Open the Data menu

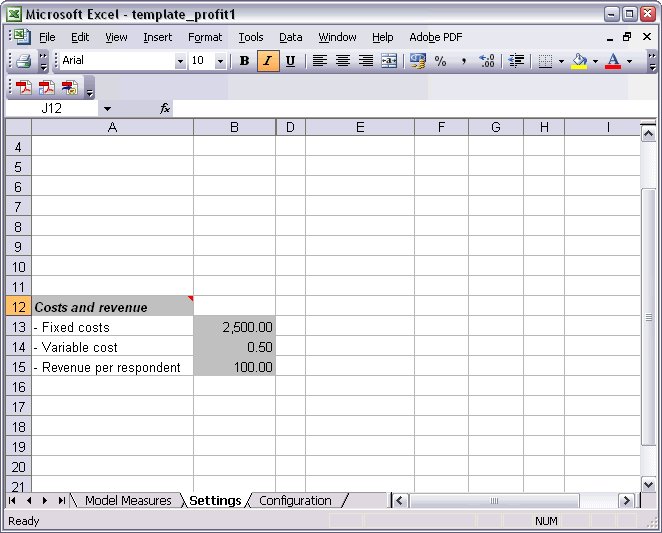tap(290, 37)
